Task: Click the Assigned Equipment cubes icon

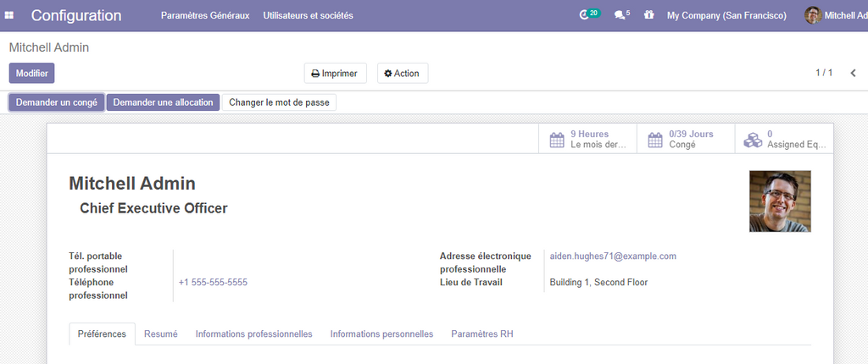Action: [753, 140]
